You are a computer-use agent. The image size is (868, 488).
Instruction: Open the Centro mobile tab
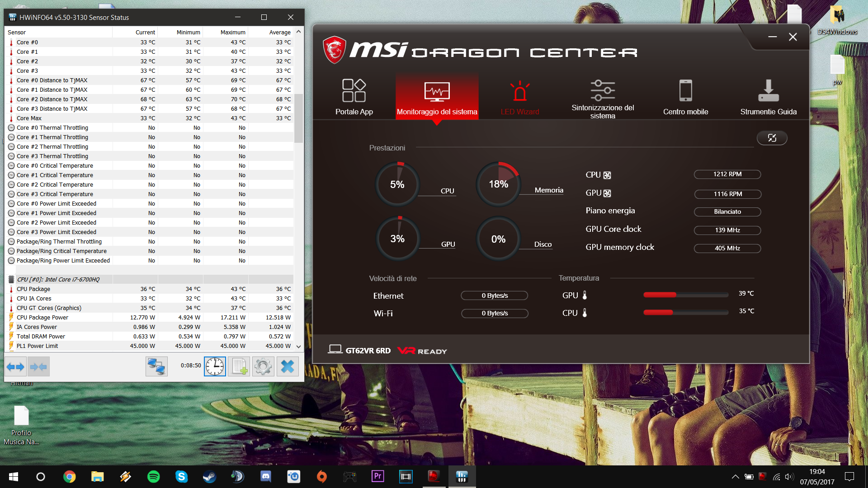point(685,98)
